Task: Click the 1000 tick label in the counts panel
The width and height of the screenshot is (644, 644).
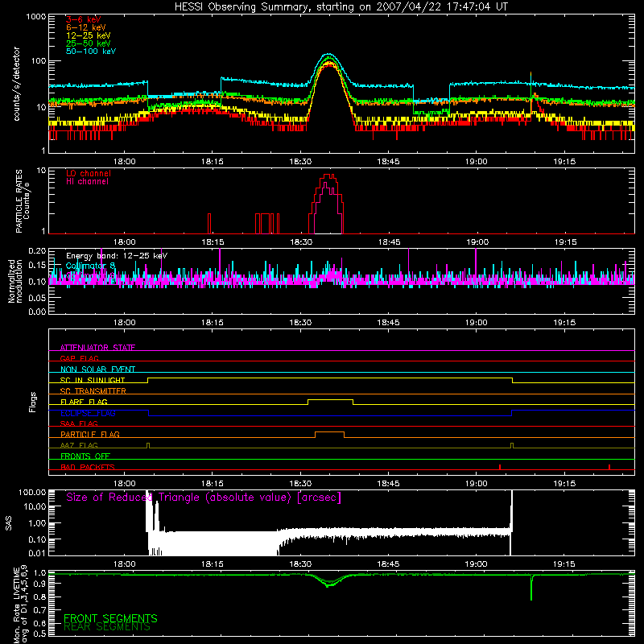Action: pyautogui.click(x=35, y=17)
